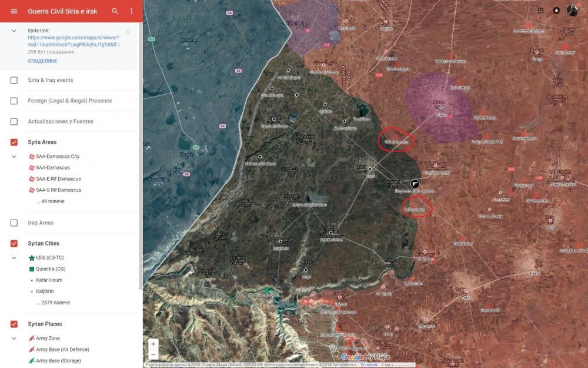Select Idlib (CG-TC) in Syrian Cities

[x=49, y=258]
